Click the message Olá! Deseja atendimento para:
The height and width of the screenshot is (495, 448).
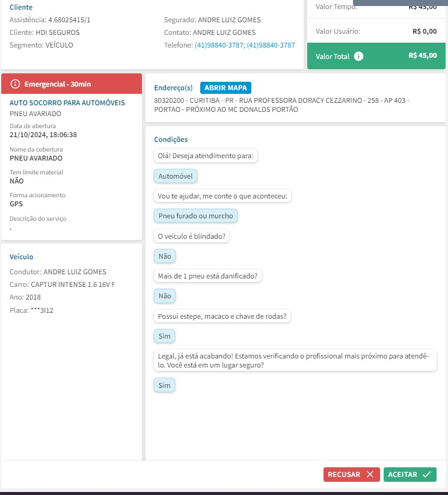tap(206, 156)
